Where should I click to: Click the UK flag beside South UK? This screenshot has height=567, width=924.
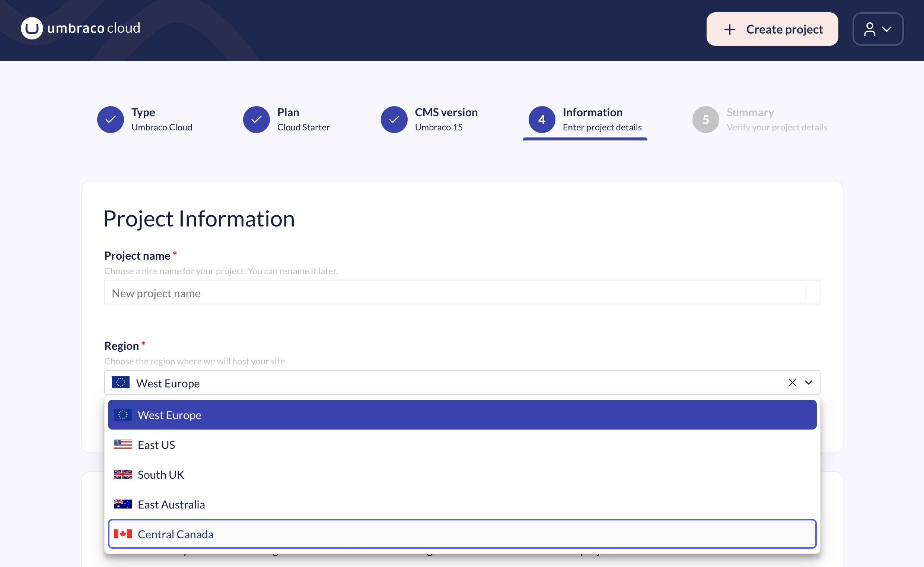(x=122, y=474)
